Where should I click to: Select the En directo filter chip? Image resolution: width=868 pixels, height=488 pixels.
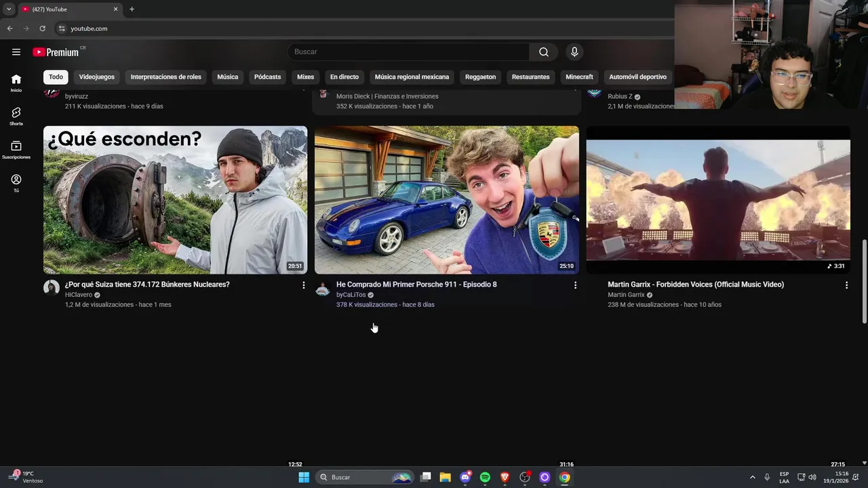coord(344,77)
